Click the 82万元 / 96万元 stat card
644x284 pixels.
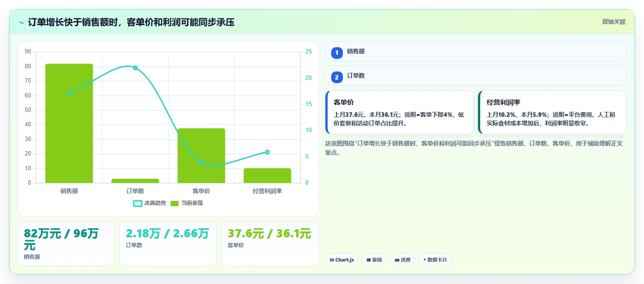point(66,244)
